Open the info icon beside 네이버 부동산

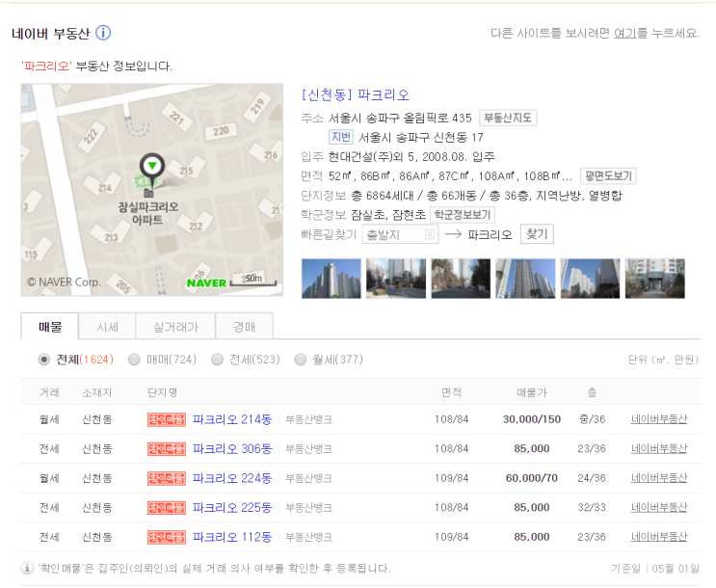103,33
